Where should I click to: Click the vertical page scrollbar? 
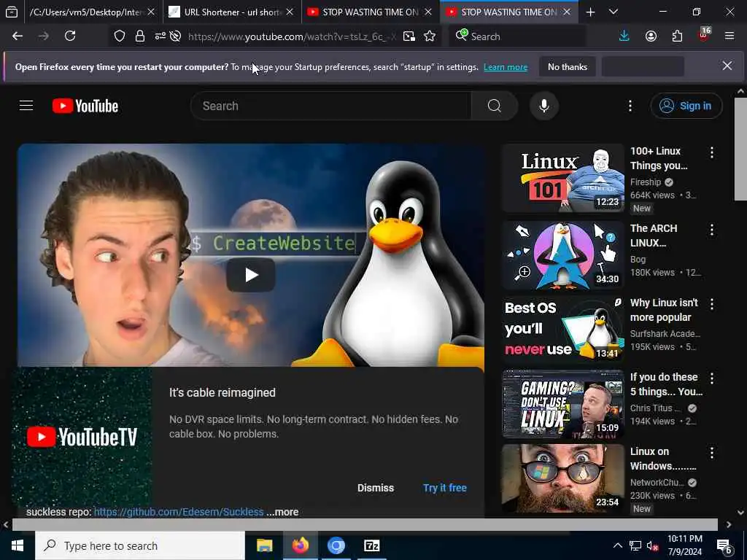(x=740, y=149)
